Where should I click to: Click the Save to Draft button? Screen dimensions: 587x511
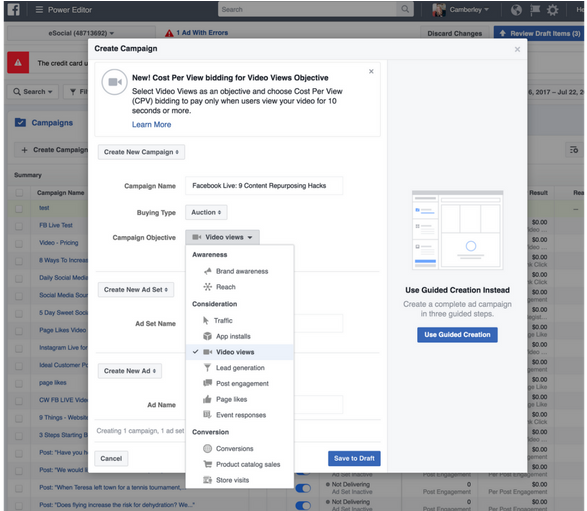(354, 458)
